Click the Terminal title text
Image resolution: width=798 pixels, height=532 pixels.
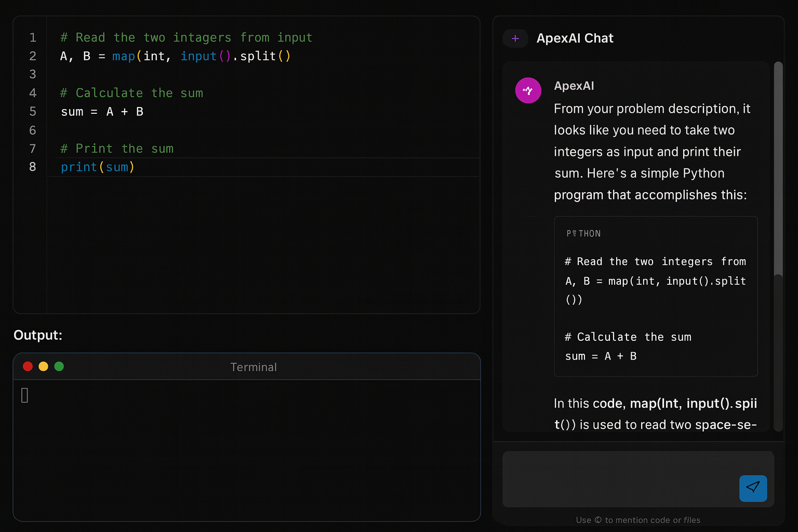(x=253, y=367)
